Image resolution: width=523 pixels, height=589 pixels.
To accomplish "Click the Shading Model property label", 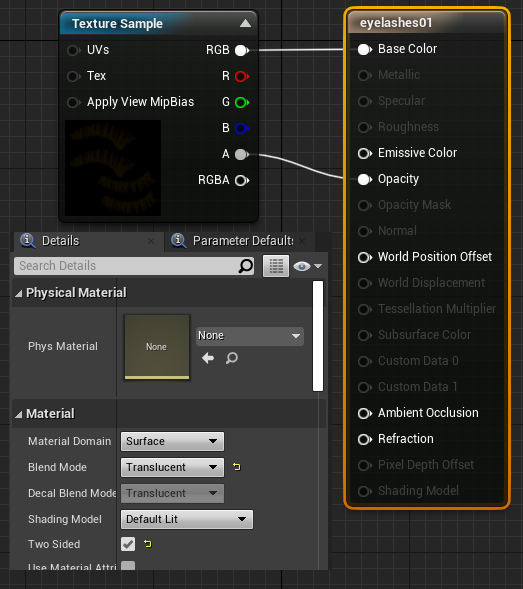I will 65,520.
